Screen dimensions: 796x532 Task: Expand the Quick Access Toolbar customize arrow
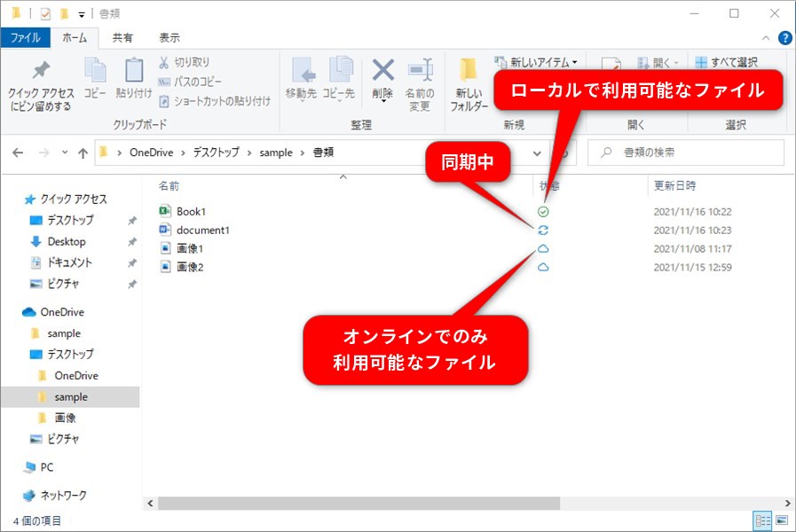click(x=82, y=14)
